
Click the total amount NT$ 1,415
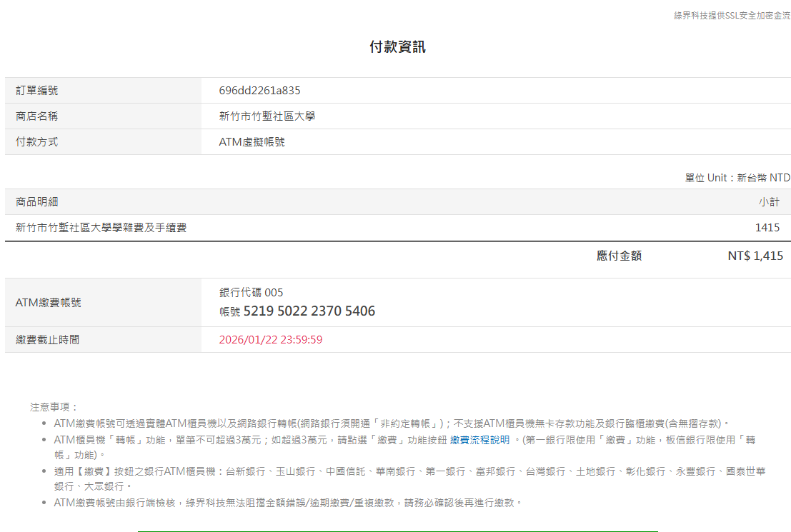pos(755,256)
